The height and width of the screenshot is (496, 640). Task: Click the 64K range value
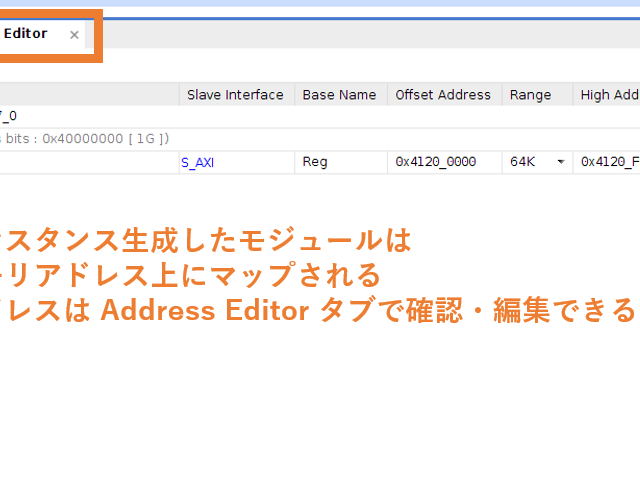coord(522,161)
